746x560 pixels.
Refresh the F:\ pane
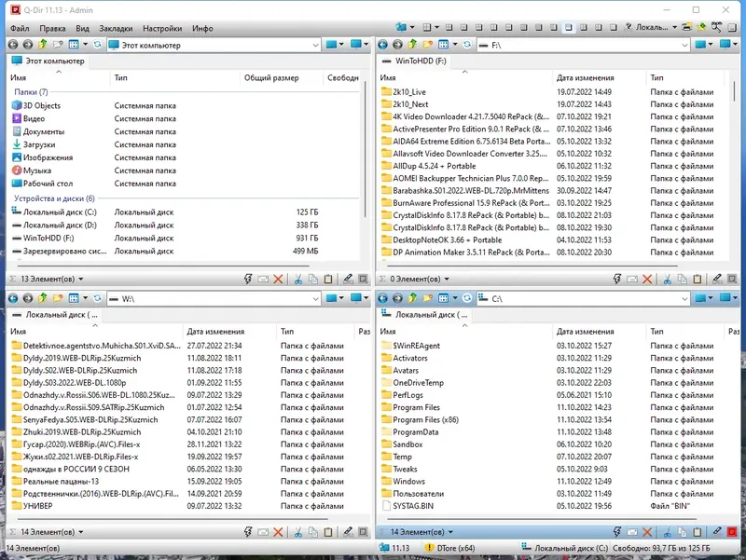[x=467, y=45]
